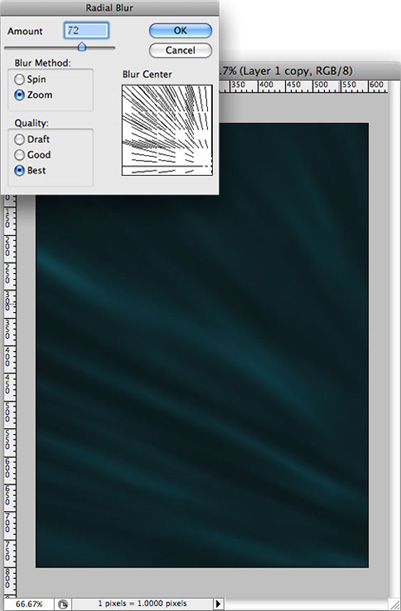This screenshot has height=611, width=401.
Task: Open the status bar info arrow menu
Action: click(x=218, y=604)
